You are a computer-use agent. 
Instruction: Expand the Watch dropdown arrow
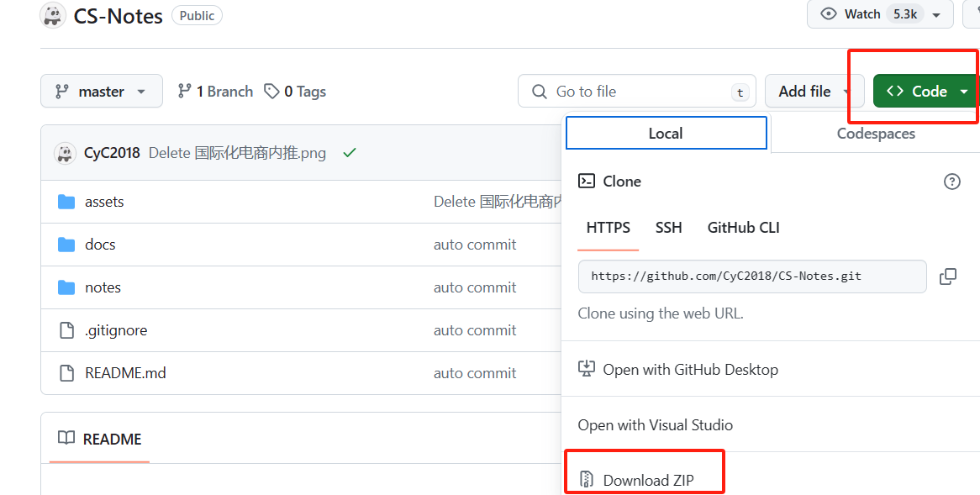pos(936,15)
